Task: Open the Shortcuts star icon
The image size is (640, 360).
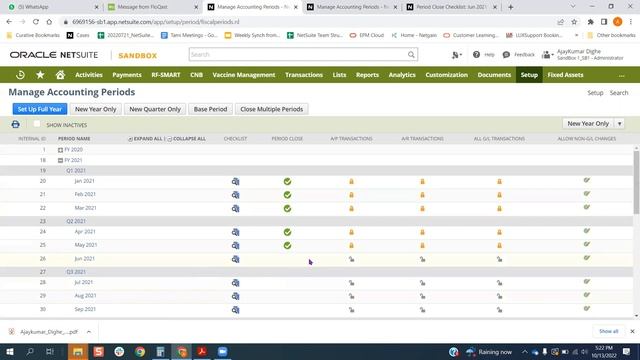Action: coord(40,75)
